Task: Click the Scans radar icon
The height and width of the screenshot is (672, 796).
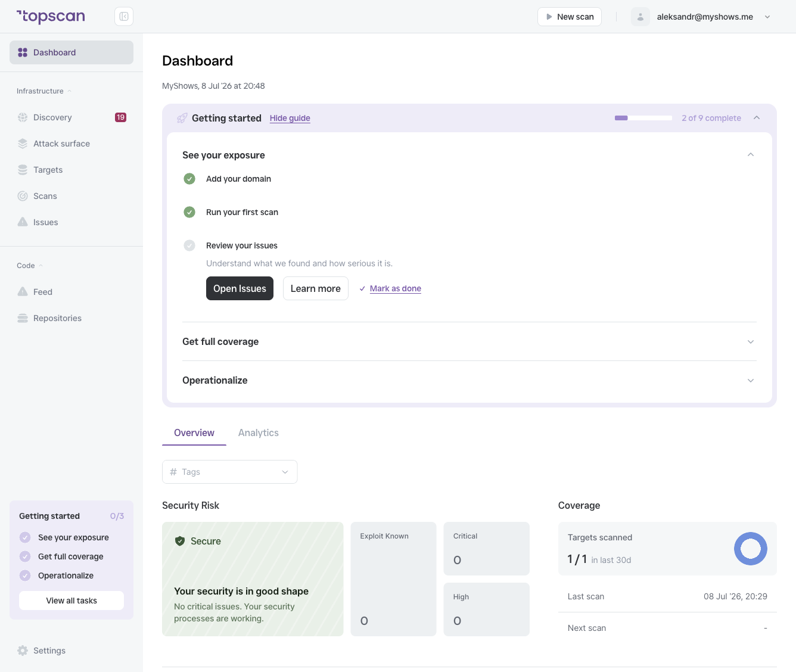Action: coord(23,196)
